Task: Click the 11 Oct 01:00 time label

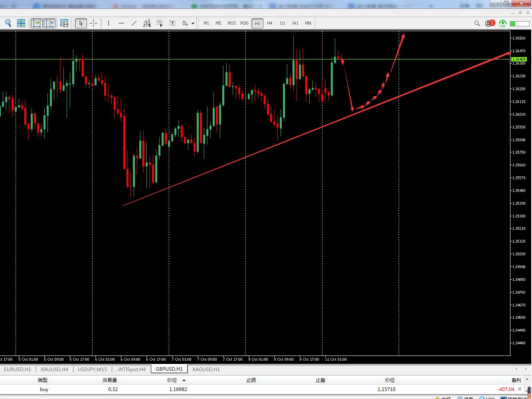Action: pos(336,359)
